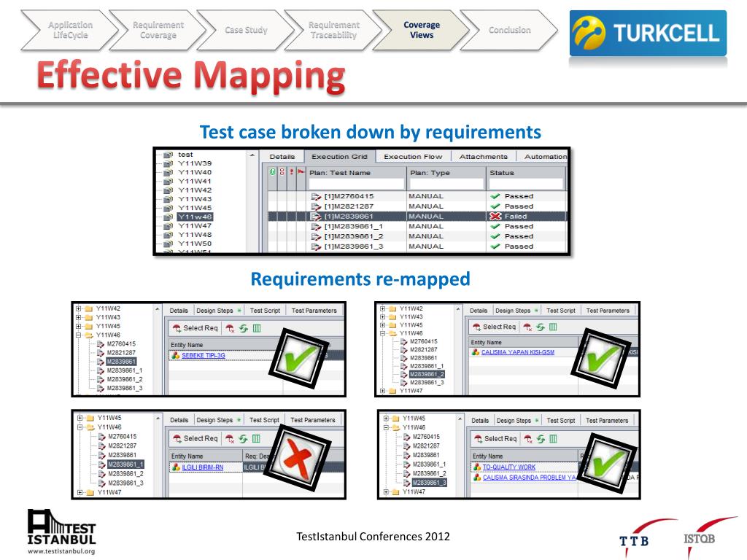Click requirement icon beside ILGILI BIRIM-RN link
The height and width of the screenshot is (560, 747).
point(176,467)
